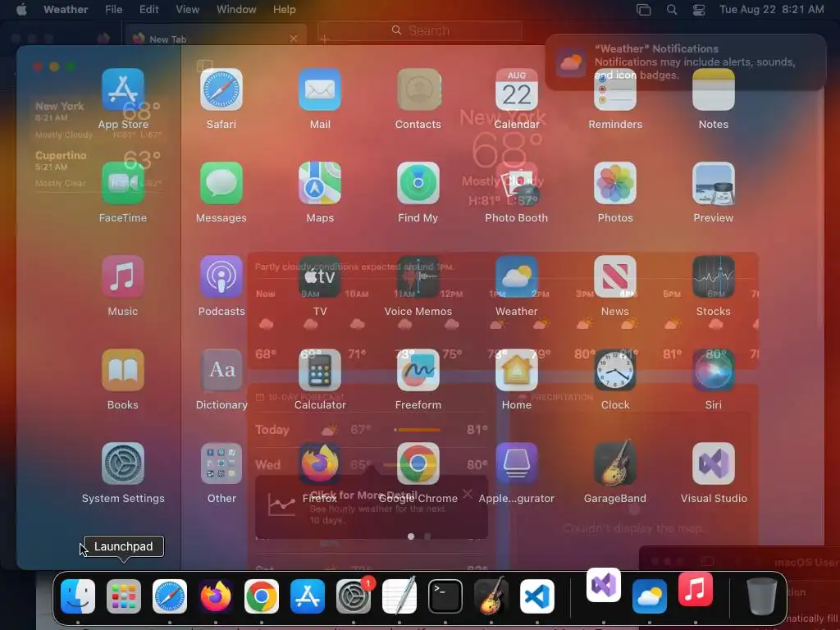This screenshot has width=840, height=630.
Task: Launch Photo Booth from Launchpad
Action: click(517, 183)
